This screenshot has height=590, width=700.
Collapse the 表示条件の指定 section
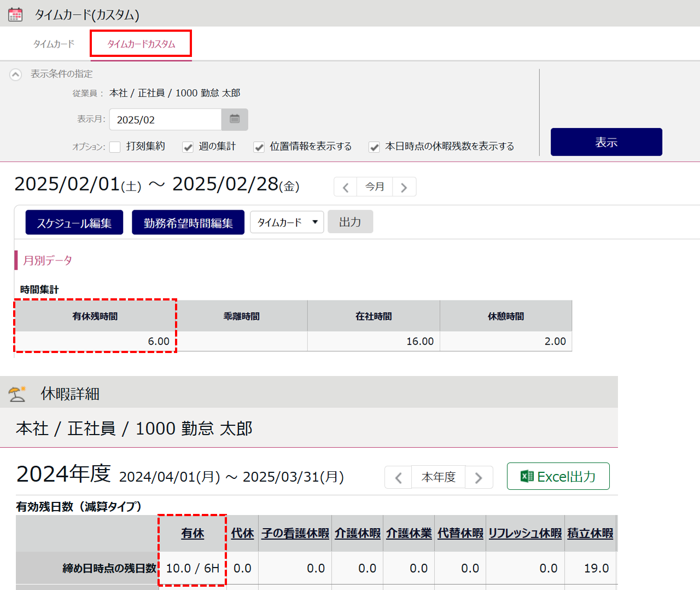[x=16, y=74]
